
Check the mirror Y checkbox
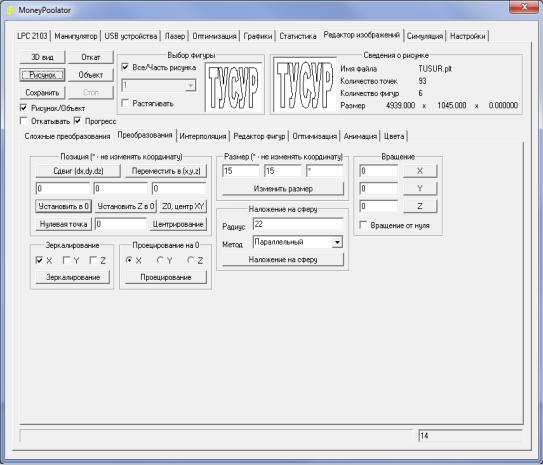coord(66,260)
